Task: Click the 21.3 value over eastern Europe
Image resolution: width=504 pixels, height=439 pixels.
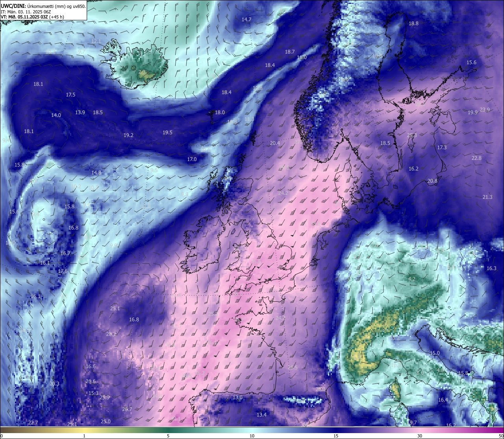Action: click(487, 197)
